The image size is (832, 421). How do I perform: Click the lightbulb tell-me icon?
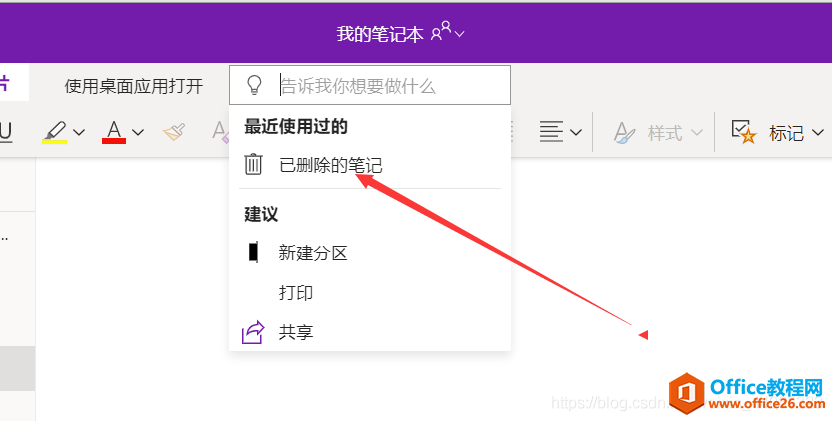255,85
